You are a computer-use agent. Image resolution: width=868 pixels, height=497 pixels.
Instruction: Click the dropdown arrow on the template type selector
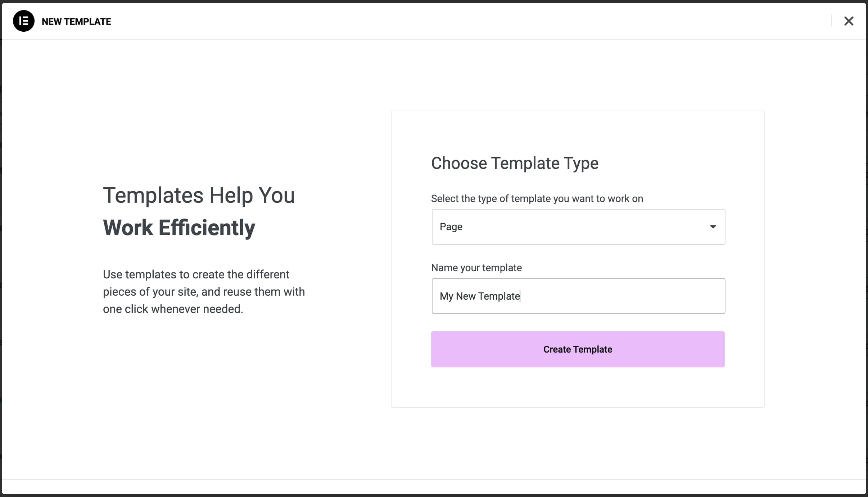[714, 227]
